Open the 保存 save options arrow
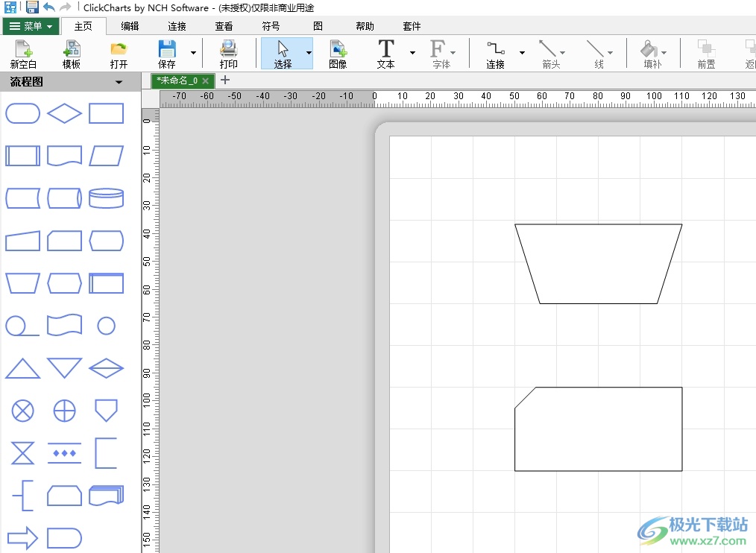 (193, 53)
